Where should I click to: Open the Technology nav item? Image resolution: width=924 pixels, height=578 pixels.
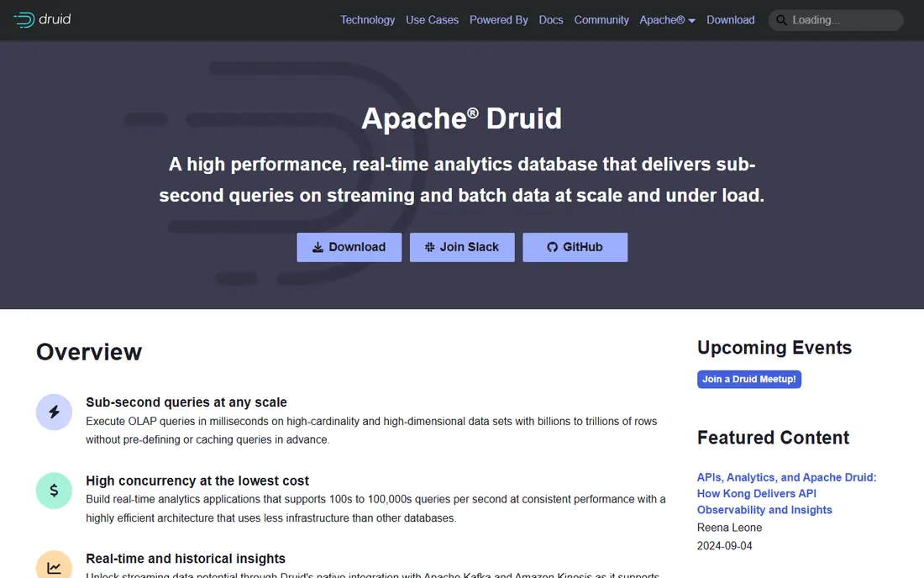point(367,20)
